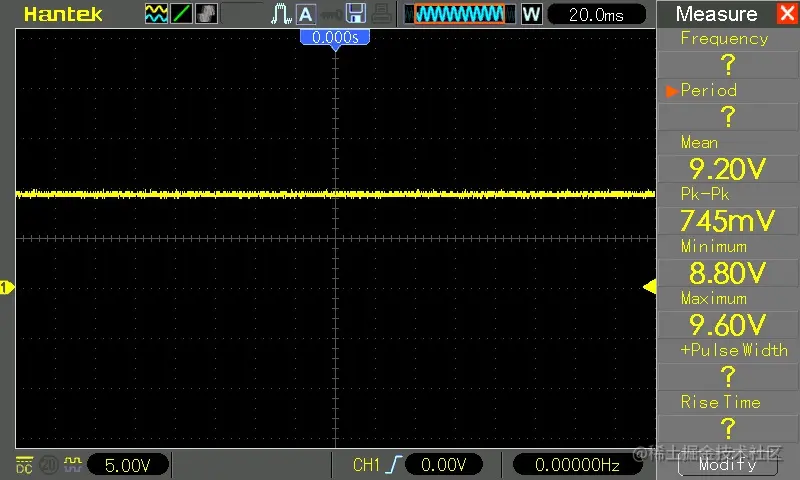The height and width of the screenshot is (480, 800).
Task: Click the greyed-out printer icon
Action: 382,14
